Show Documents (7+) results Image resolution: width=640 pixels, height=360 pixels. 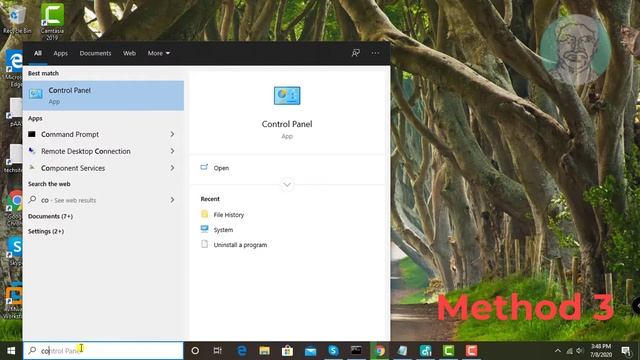click(50, 216)
